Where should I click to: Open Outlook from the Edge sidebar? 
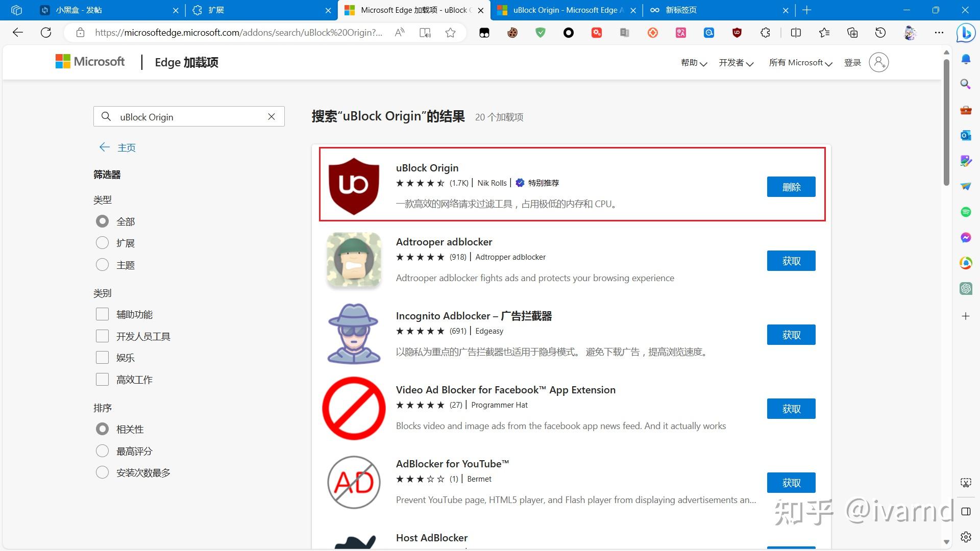click(x=966, y=135)
